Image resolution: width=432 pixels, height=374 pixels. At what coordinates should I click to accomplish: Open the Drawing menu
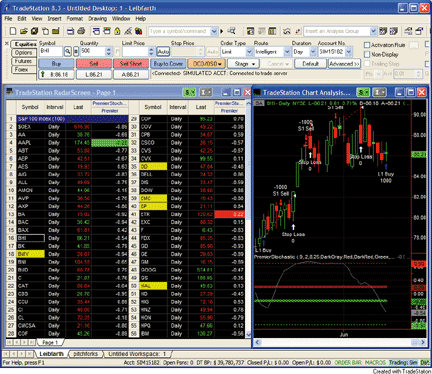tap(97, 19)
